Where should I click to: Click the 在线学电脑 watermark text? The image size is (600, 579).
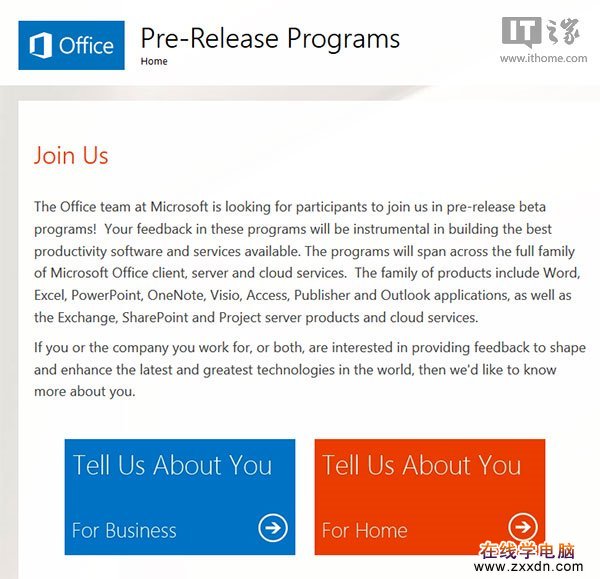(528, 551)
